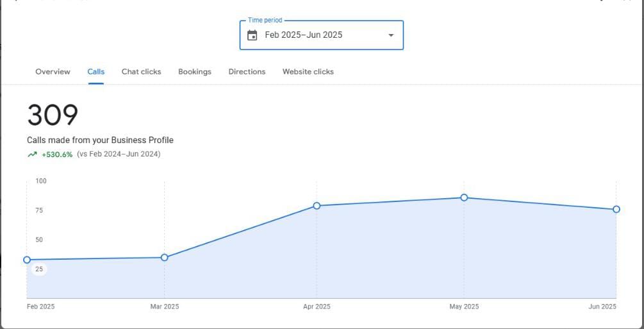This screenshot has width=644, height=329.
Task: Click the "Calls made from your Business Profile" text
Action: click(100, 140)
